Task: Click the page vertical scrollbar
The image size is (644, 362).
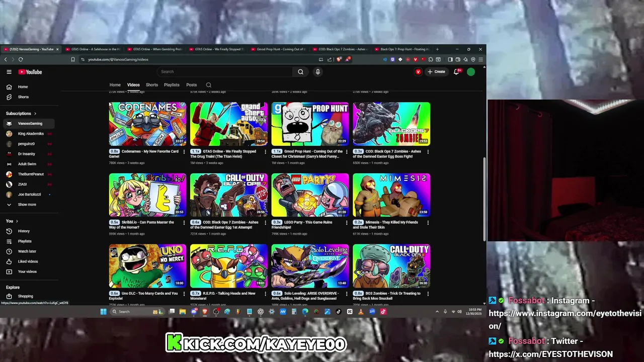Action: (485, 199)
